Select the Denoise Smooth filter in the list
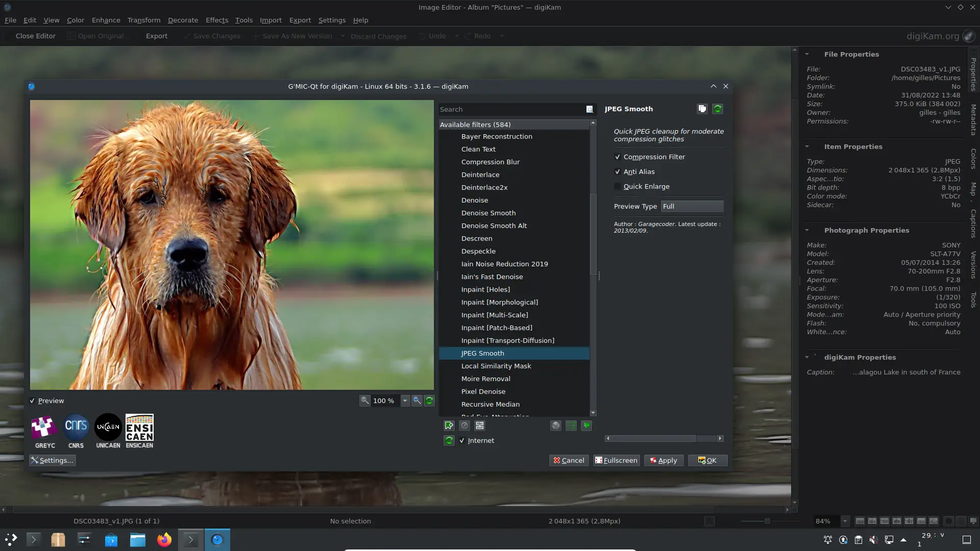 point(488,213)
